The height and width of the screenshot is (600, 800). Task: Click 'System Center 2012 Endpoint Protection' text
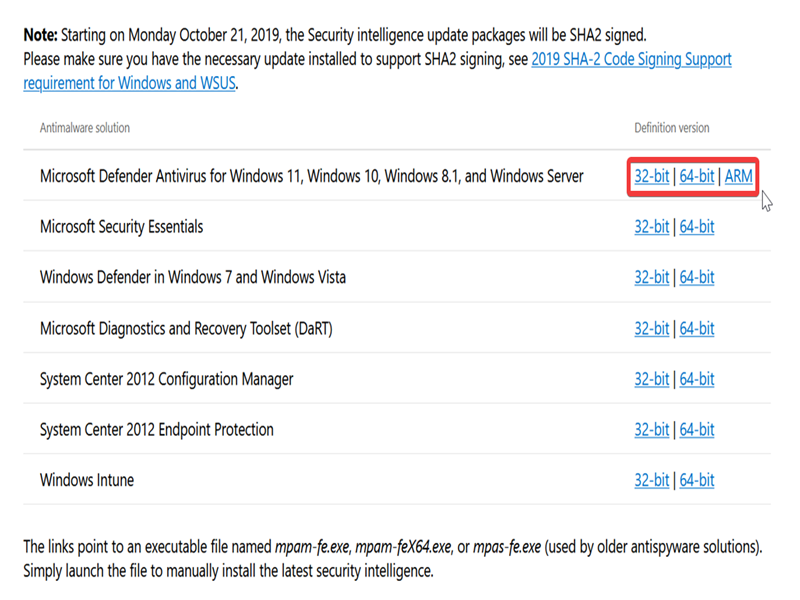tap(157, 430)
